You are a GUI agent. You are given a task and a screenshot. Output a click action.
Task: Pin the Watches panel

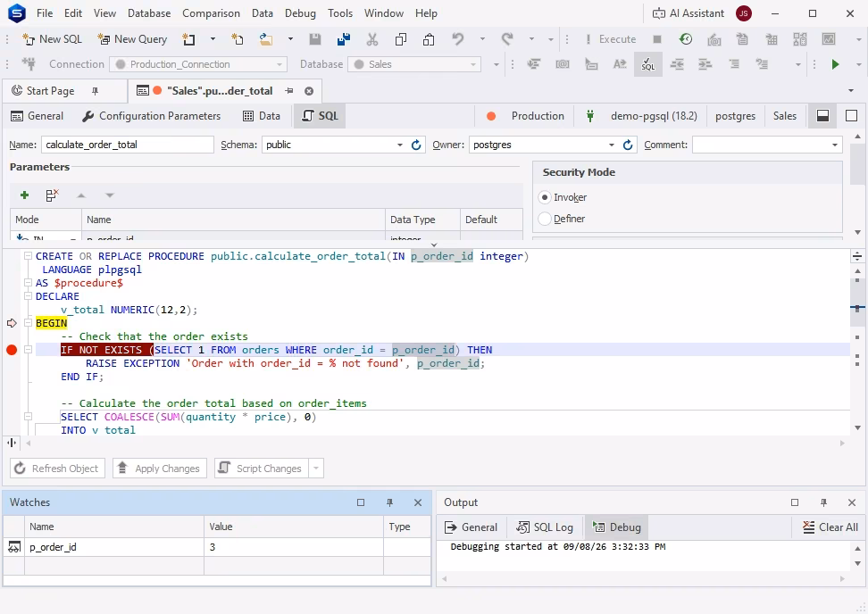389,502
